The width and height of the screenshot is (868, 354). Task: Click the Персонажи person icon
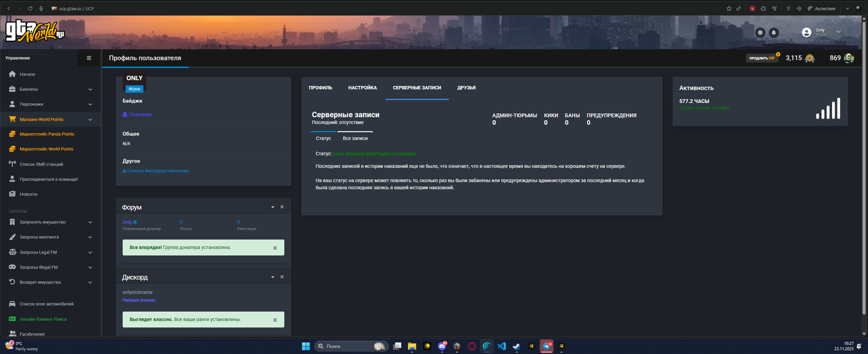[12, 104]
